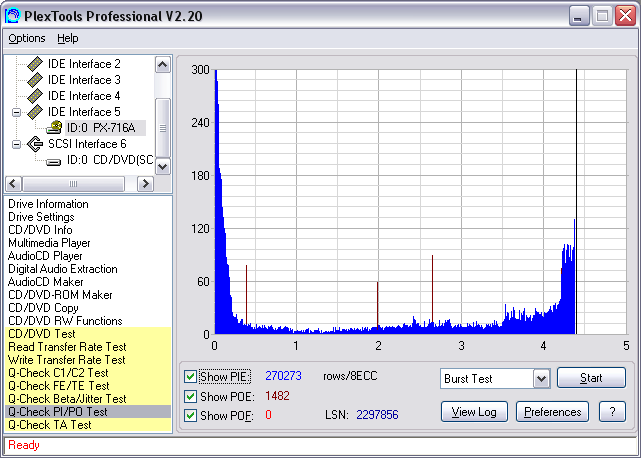Viewport: 641px width, 458px height.
Task: Open CD/DVD-ROM Maker
Action: 60,295
